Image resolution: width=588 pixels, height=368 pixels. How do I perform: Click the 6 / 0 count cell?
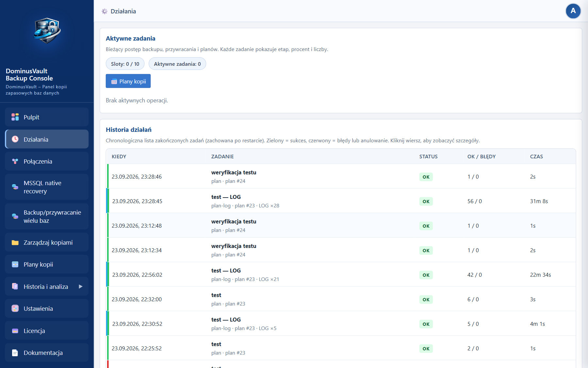pos(473,299)
